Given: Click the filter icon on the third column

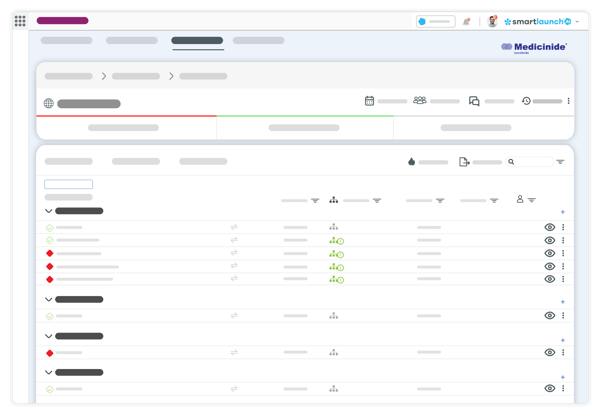Looking at the screenshot, I should pos(440,200).
